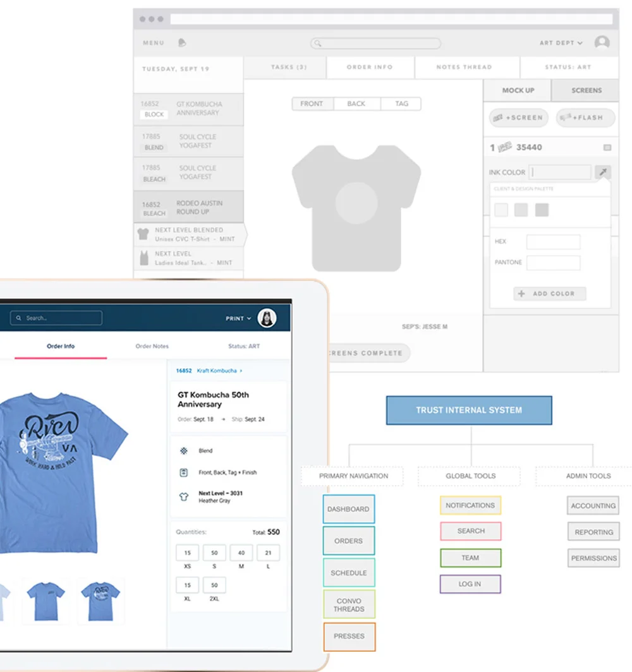Click the SEARCH box under Global Tools
This screenshot has width=632, height=672.
click(x=470, y=531)
